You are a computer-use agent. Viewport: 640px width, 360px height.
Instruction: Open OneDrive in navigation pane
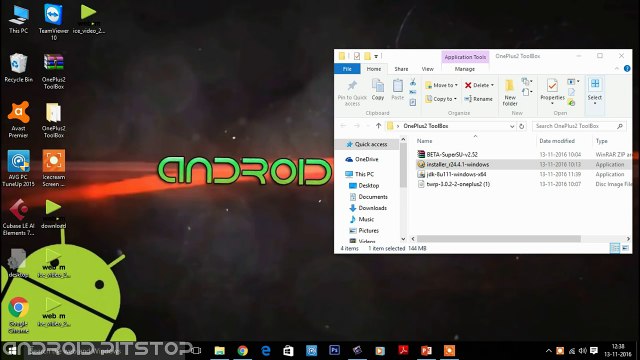pos(362,159)
